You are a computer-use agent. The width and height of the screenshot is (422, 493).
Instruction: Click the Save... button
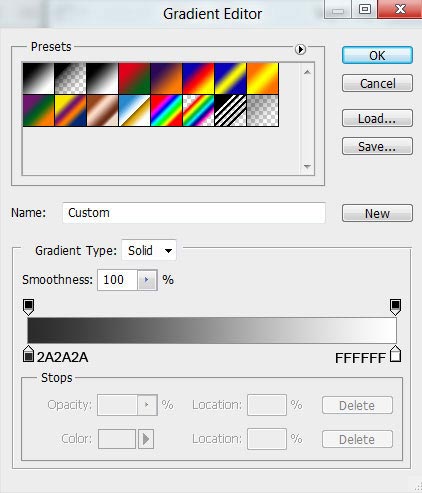pyautogui.click(x=377, y=146)
